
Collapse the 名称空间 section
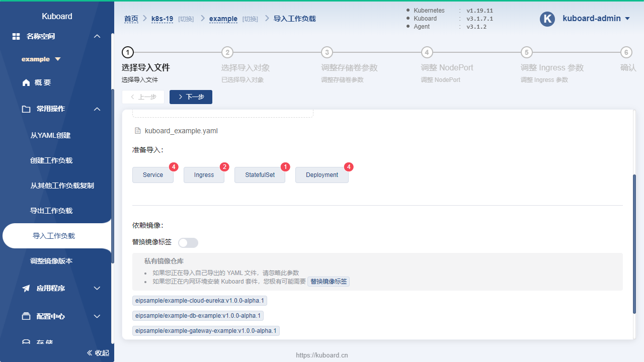(97, 37)
